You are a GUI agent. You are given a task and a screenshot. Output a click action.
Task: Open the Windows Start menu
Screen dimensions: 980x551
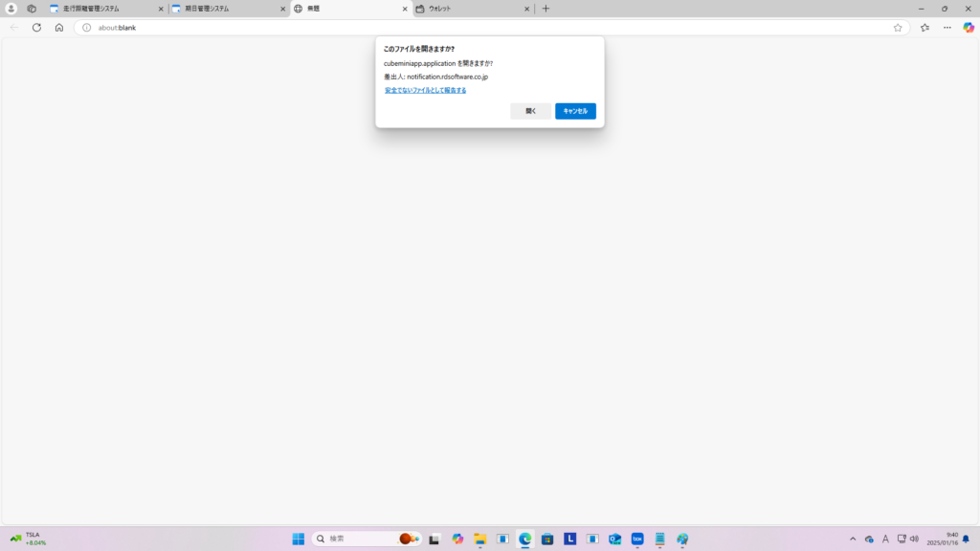coord(298,539)
